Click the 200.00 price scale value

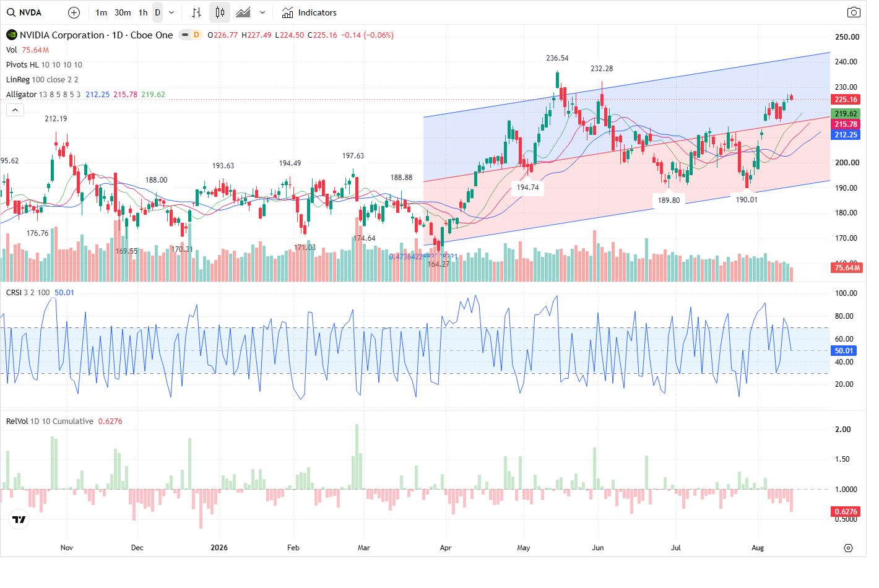847,163
